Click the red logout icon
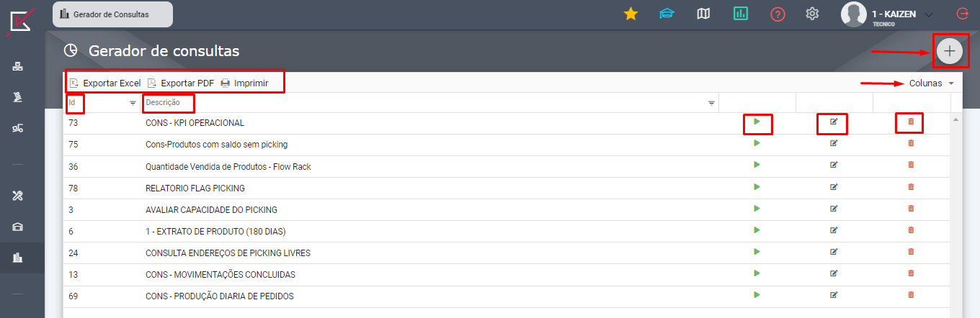Screen dimensions: 980x318 (962, 14)
